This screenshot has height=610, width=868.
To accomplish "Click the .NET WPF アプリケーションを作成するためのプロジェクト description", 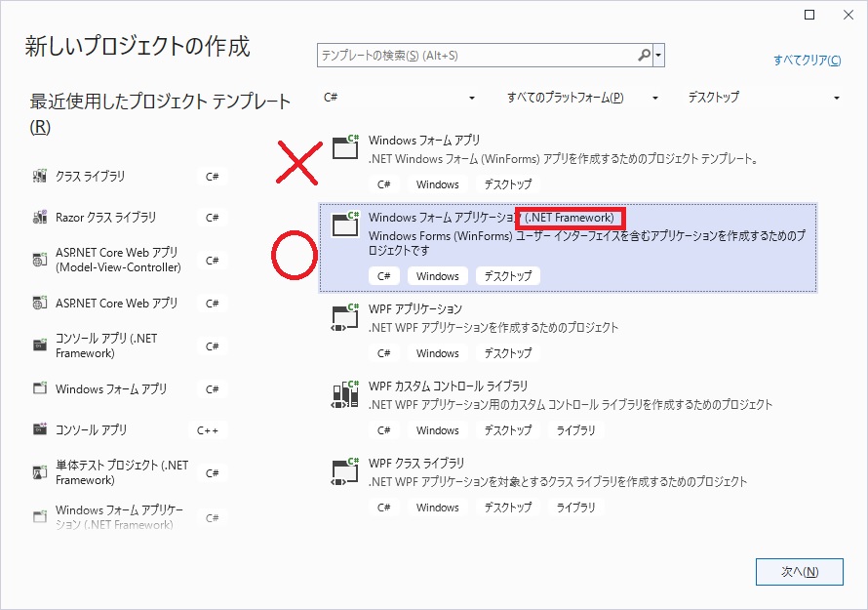I will point(493,327).
